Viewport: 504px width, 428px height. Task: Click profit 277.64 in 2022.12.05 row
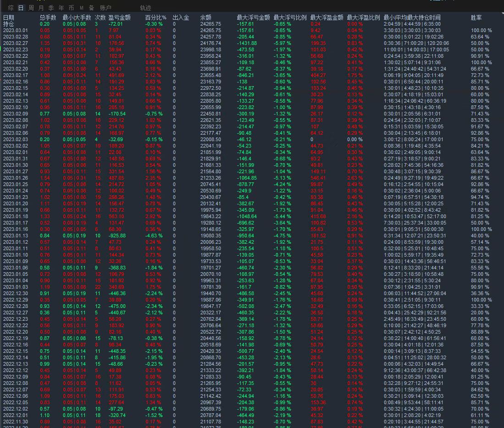tap(116, 403)
